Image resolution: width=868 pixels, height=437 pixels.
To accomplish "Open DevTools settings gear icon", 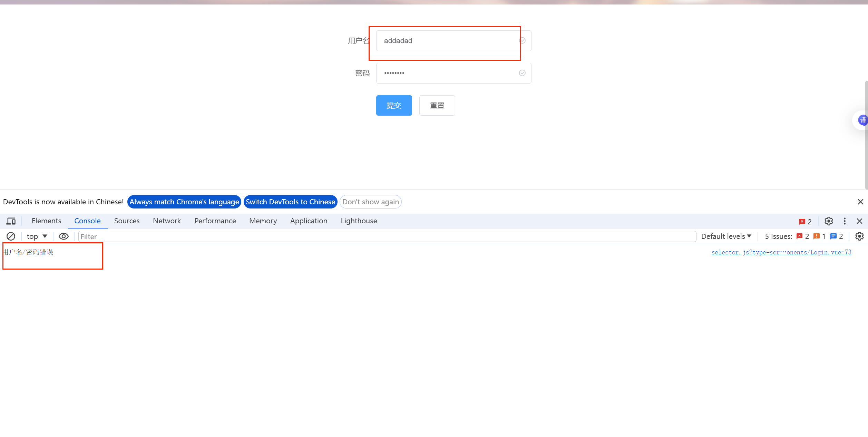I will [x=829, y=221].
